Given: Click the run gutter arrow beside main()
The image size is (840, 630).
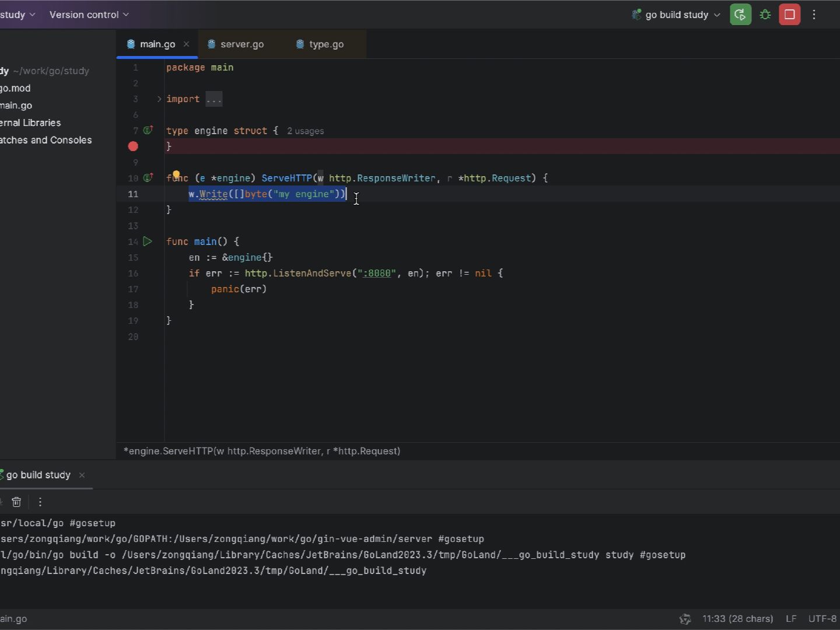Looking at the screenshot, I should click(148, 242).
